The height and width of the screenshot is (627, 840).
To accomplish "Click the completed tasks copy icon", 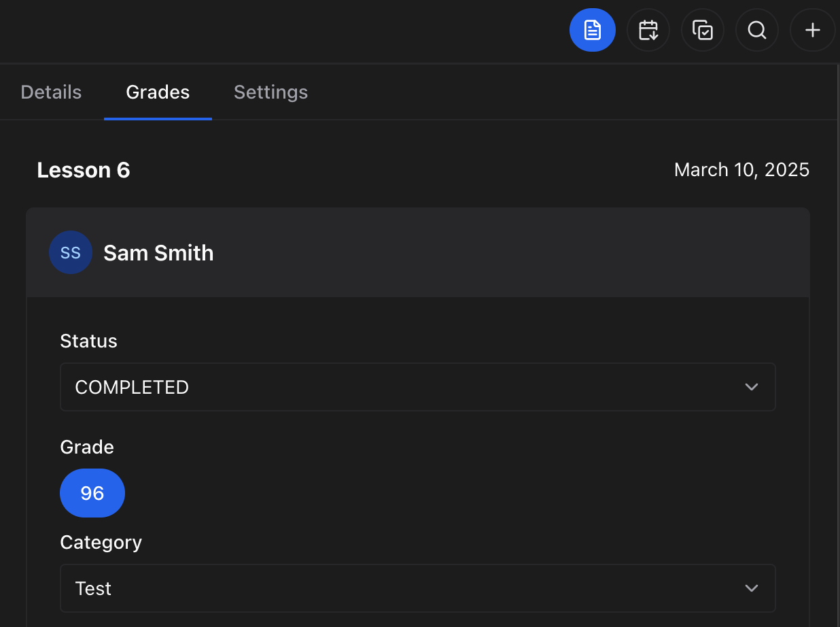I will click(703, 30).
